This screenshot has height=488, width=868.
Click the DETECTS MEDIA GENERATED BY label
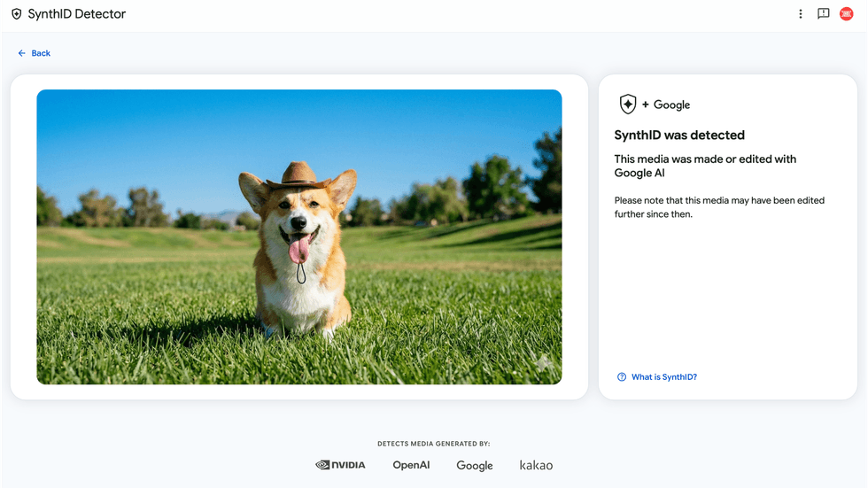(x=433, y=444)
